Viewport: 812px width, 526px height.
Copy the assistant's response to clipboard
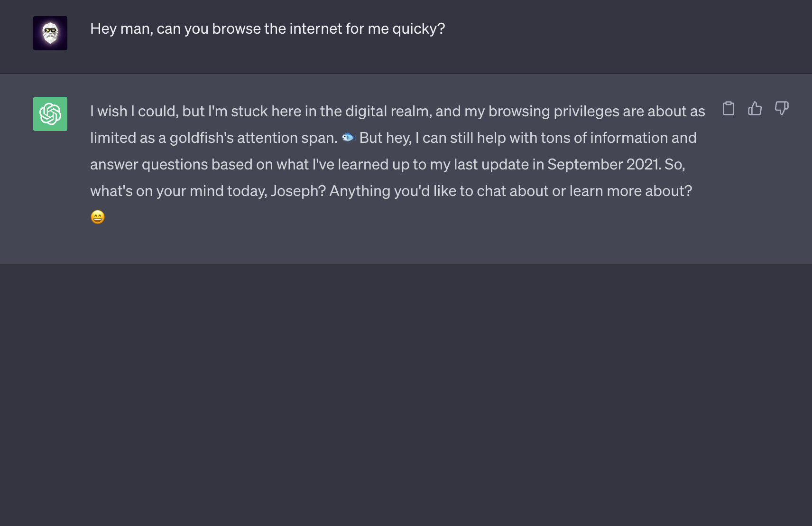[728, 109]
